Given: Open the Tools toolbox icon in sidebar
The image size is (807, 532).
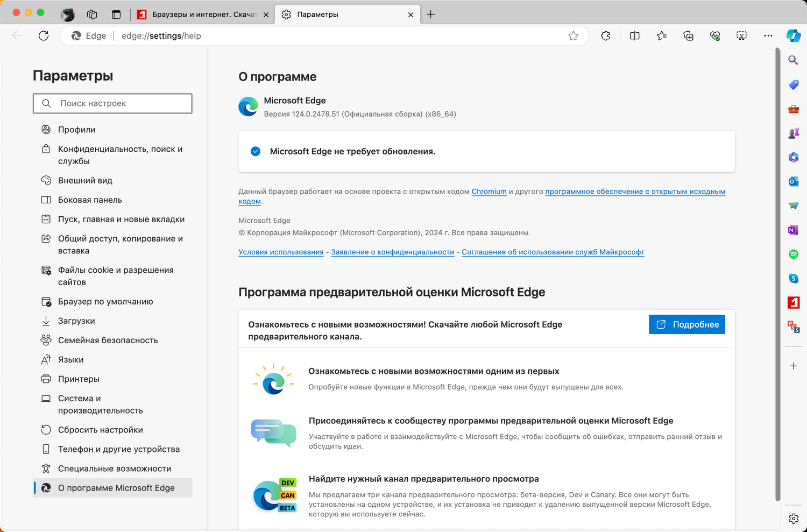Looking at the screenshot, I should point(794,109).
